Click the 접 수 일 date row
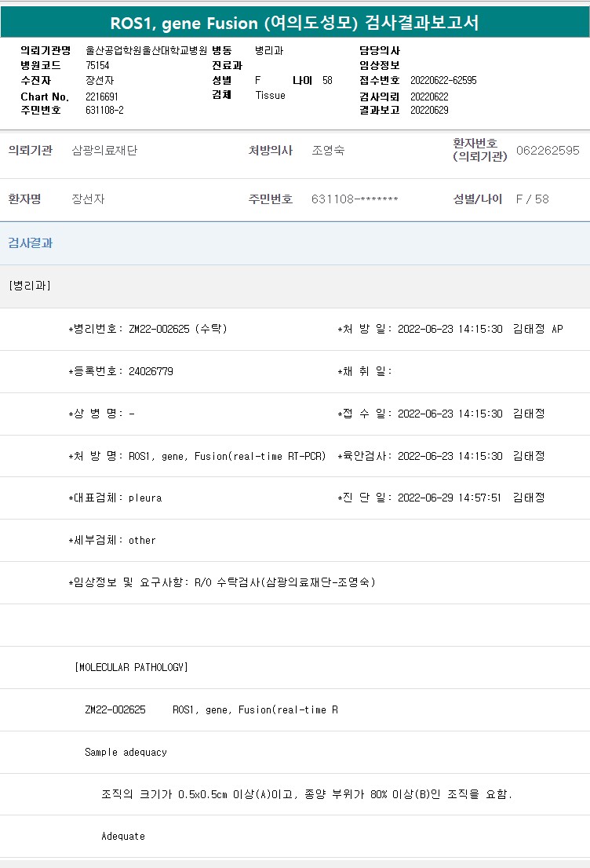The width and height of the screenshot is (590, 868). 441,414
